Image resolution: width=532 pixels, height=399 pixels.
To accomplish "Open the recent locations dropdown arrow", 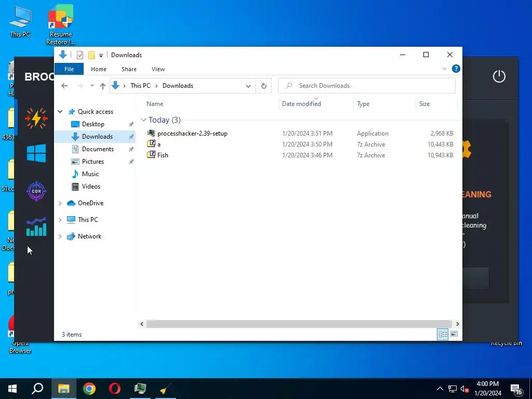I will [x=92, y=86].
